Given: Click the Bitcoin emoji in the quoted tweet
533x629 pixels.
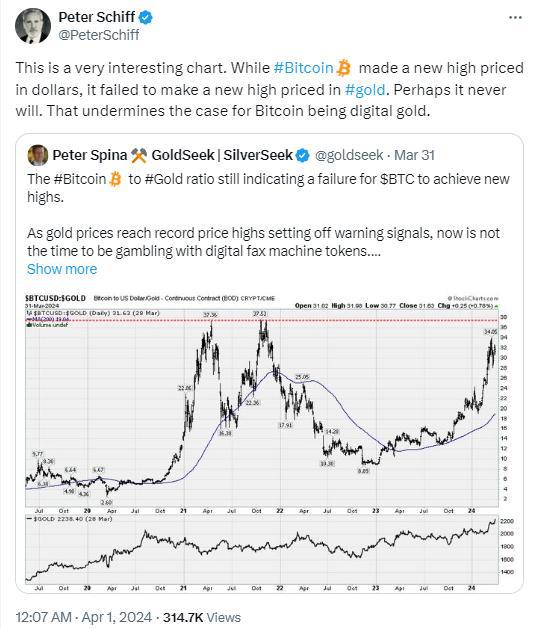Looking at the screenshot, I should (115, 179).
